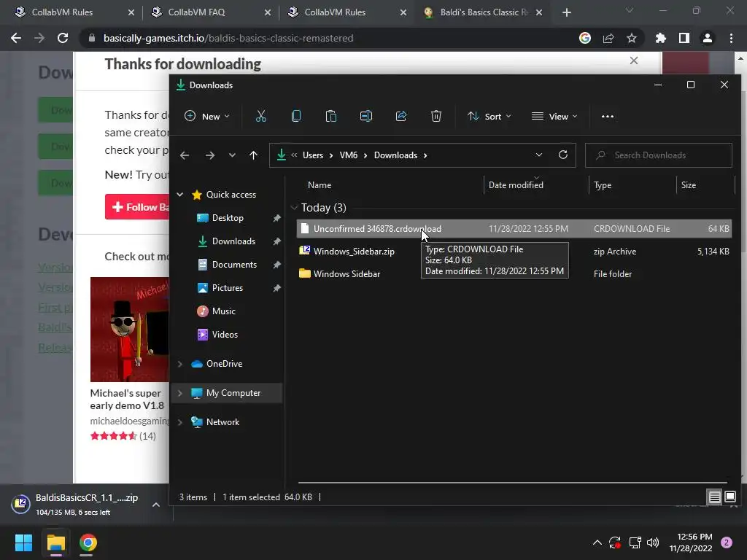Go forward in the Explorer navigation
Viewport: 747px width, 560px height.
[x=209, y=155]
